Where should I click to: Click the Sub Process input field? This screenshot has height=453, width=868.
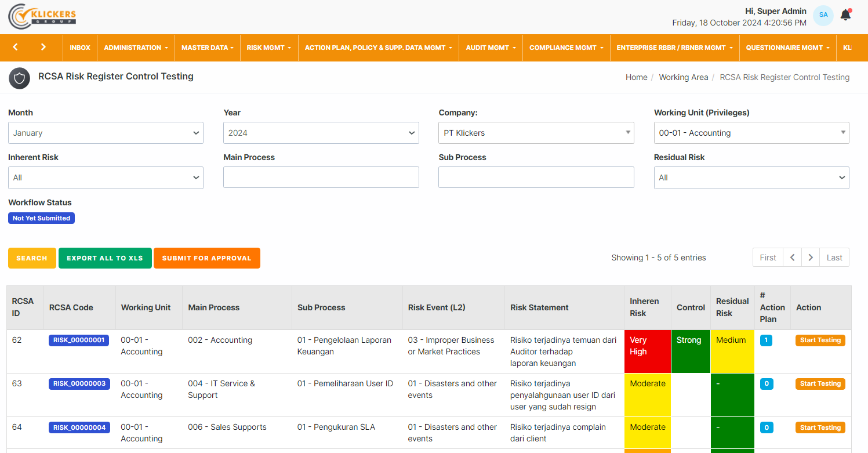coord(536,177)
